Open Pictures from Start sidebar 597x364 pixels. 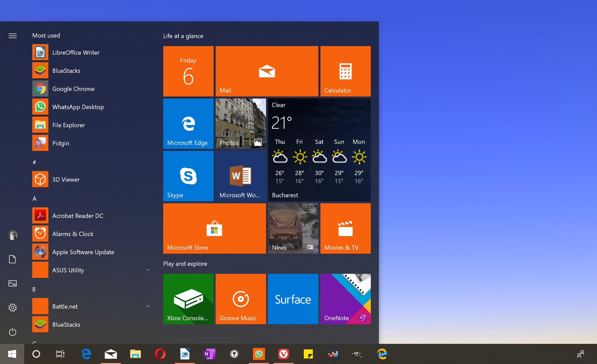pyautogui.click(x=13, y=283)
